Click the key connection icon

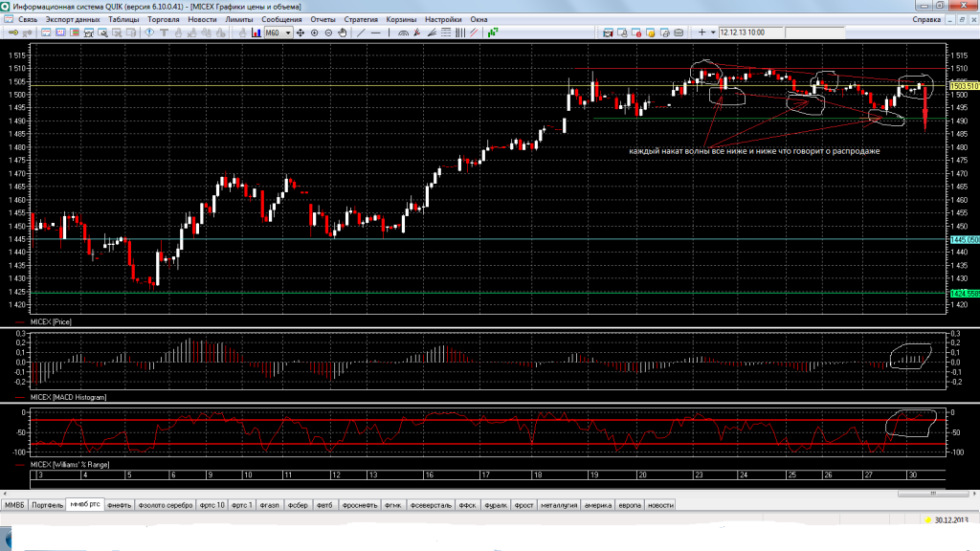click(x=15, y=33)
